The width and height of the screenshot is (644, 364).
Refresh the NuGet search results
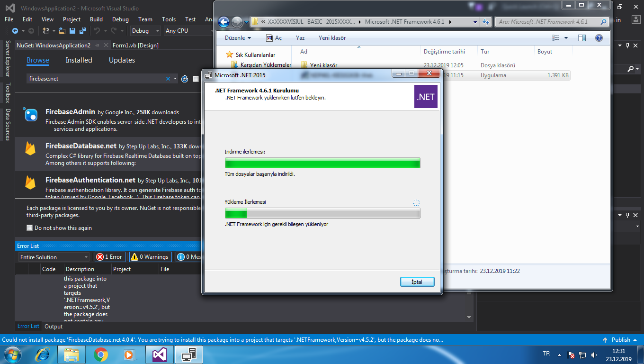coord(184,79)
